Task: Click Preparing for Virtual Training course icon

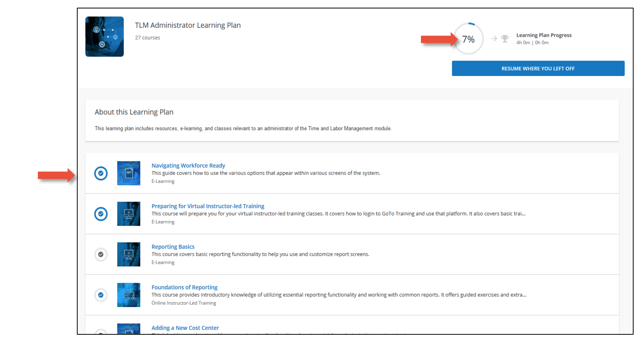Action: coord(129,214)
